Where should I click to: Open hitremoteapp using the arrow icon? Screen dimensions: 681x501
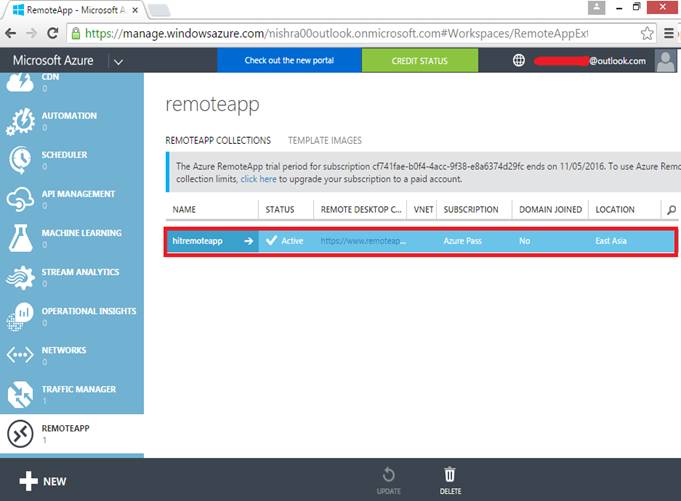pyautogui.click(x=248, y=241)
